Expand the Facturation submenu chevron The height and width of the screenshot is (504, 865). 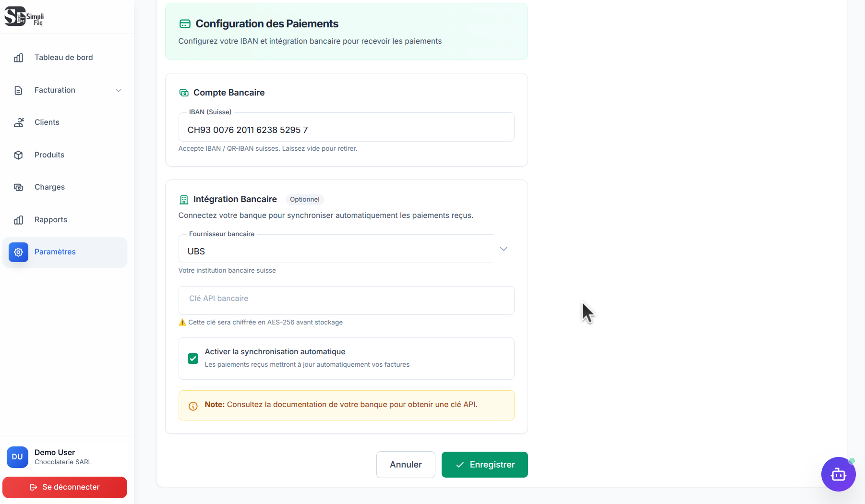pyautogui.click(x=119, y=90)
